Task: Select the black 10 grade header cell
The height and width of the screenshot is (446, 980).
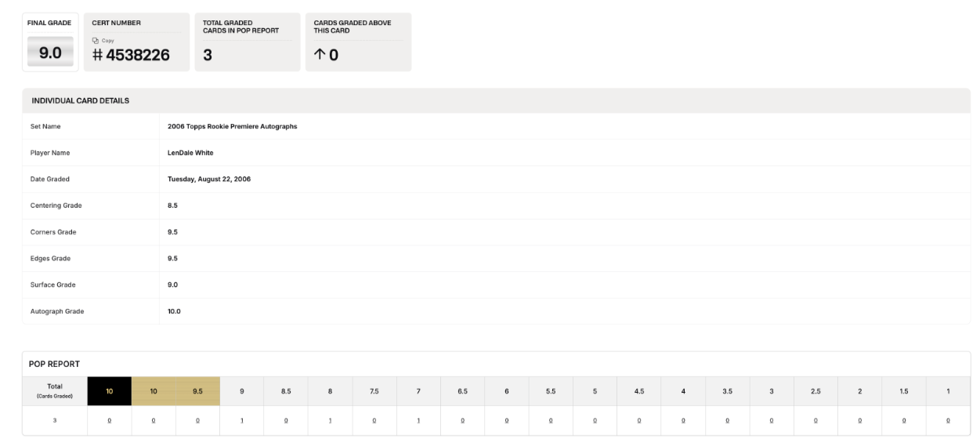Action: click(x=109, y=390)
